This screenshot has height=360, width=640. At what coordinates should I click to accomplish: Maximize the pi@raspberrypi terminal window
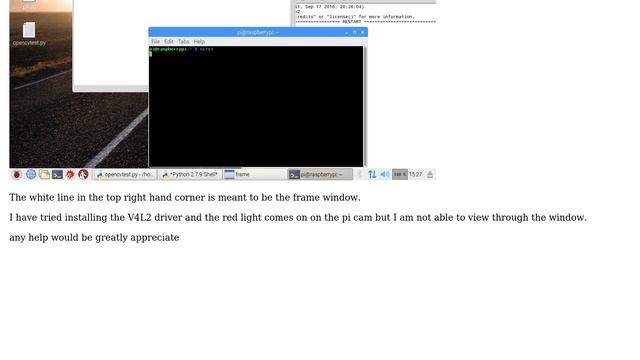click(x=354, y=33)
